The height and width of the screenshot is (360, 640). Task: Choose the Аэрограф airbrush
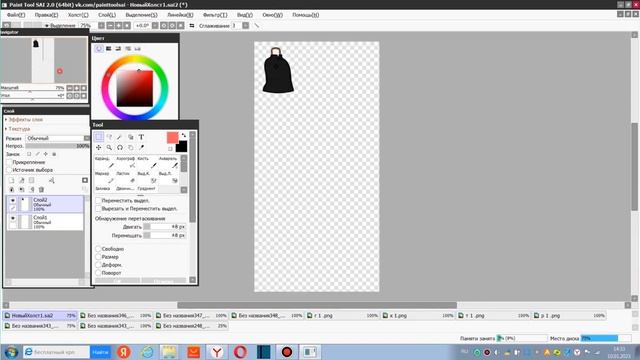pos(126,162)
